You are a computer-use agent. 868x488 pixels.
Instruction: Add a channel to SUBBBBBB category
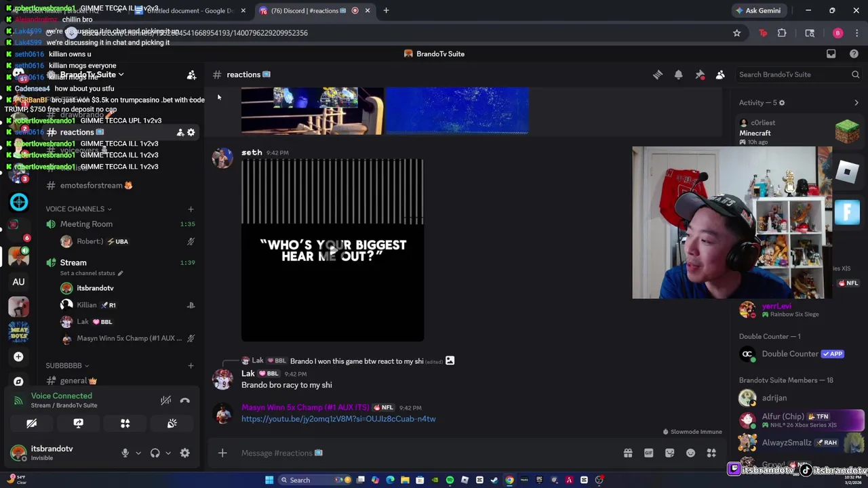191,366
